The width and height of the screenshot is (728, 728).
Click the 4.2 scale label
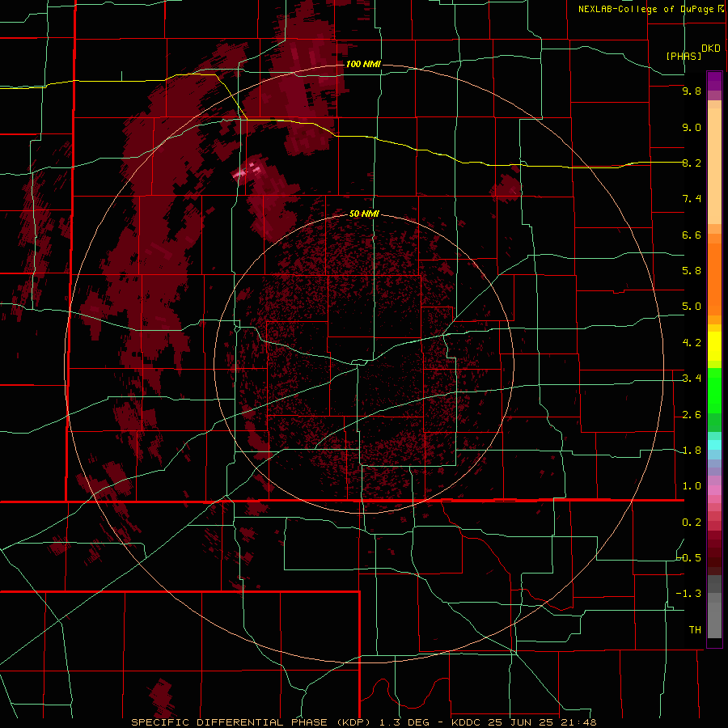click(x=692, y=343)
